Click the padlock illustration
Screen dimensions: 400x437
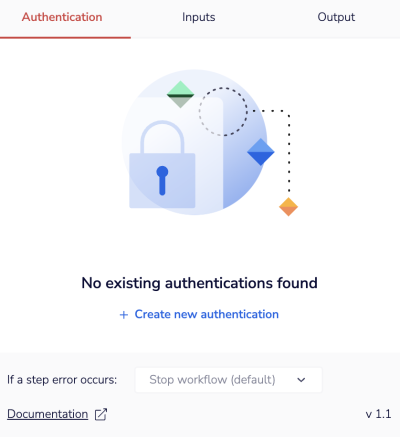pyautogui.click(x=162, y=164)
